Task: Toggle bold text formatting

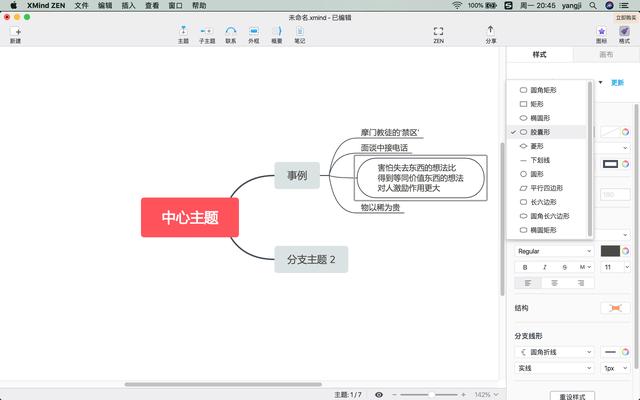Action: click(x=525, y=267)
